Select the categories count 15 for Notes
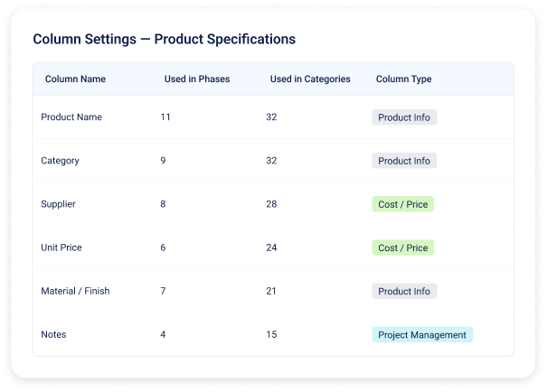547x392 pixels. (x=271, y=334)
